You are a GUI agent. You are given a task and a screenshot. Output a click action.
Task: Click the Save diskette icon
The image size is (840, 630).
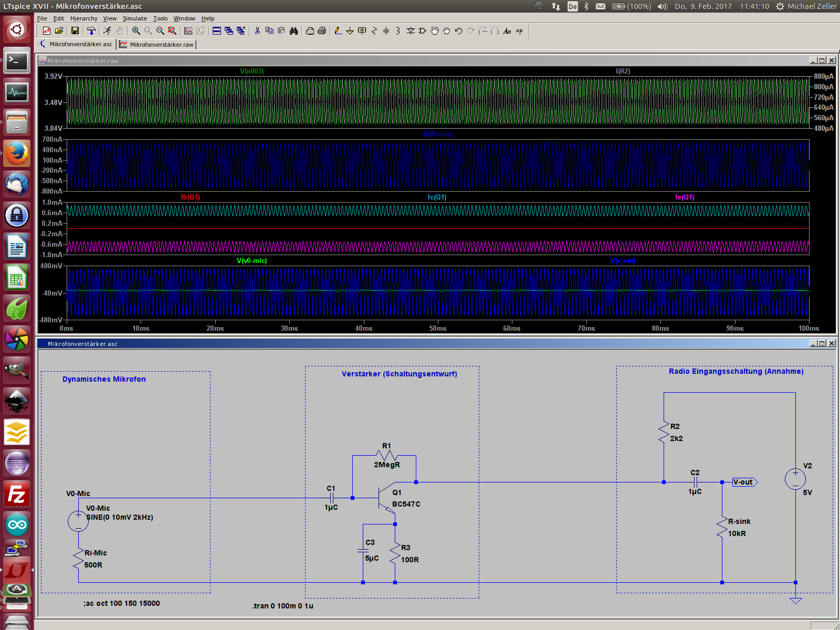pos(75,31)
